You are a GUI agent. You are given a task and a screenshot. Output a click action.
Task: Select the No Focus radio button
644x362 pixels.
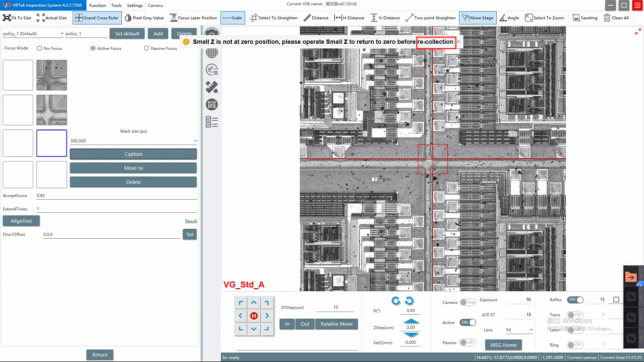pyautogui.click(x=40, y=48)
